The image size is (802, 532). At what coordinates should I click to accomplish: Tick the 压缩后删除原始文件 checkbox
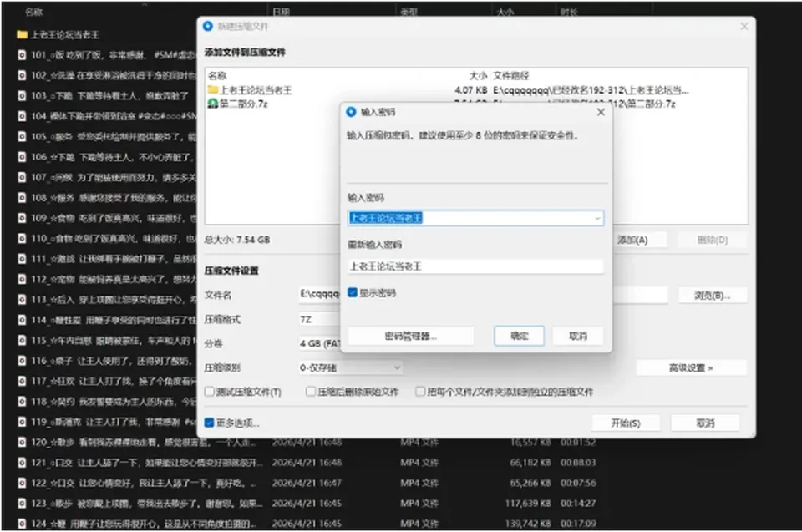pyautogui.click(x=311, y=392)
